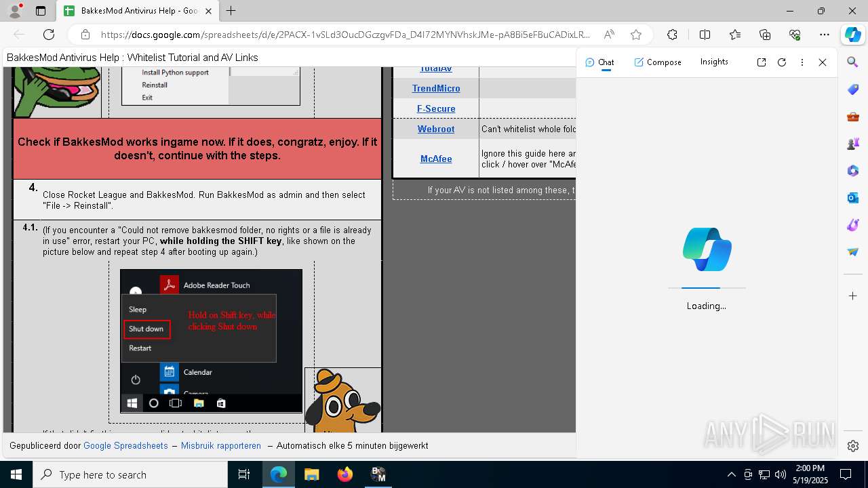Open the network tray icon

point(764,474)
